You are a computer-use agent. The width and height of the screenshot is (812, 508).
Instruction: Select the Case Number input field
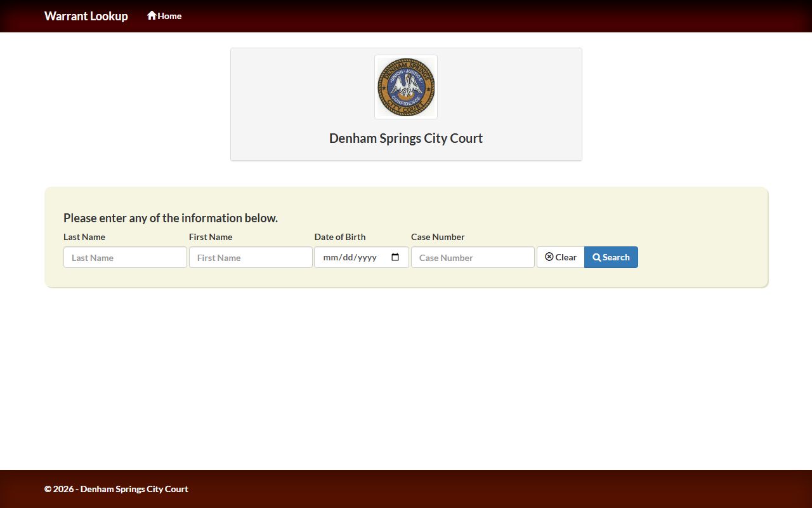click(473, 257)
